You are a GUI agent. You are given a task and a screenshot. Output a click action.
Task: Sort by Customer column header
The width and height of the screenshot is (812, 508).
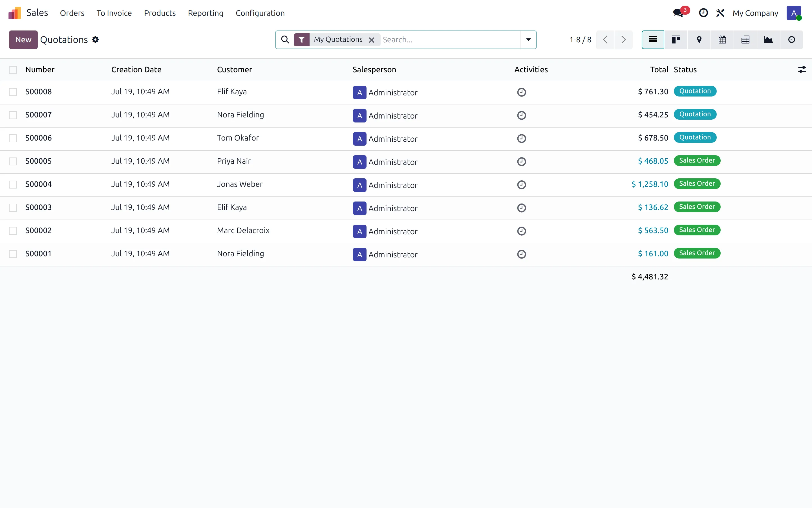coord(234,69)
